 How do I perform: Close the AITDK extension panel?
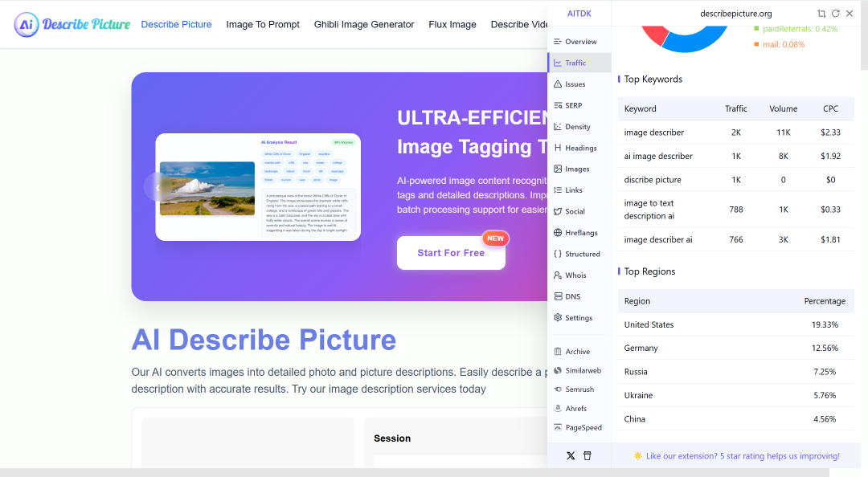[850, 14]
